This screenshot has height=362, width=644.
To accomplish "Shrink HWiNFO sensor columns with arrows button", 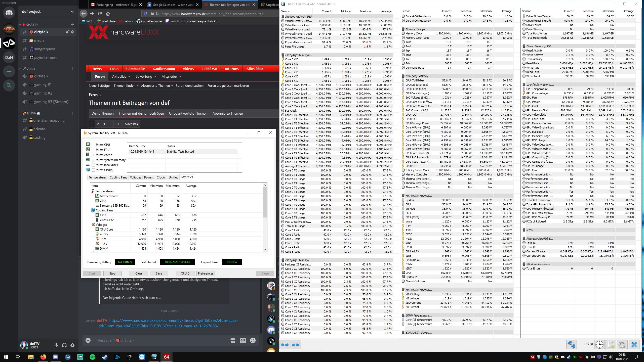I will 296,345.
